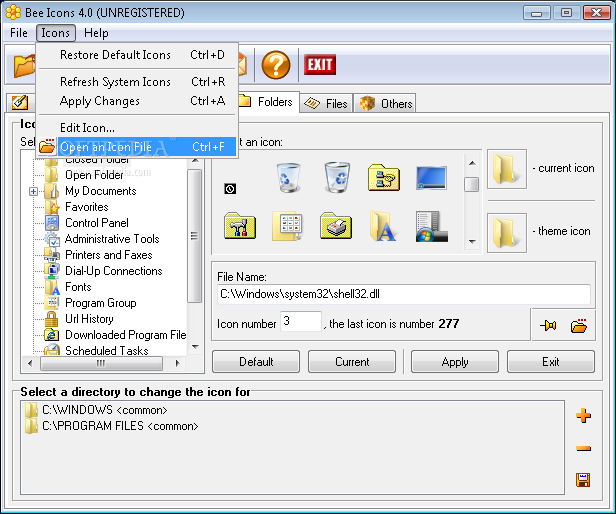Select the network folder with key icon

[x=384, y=177]
